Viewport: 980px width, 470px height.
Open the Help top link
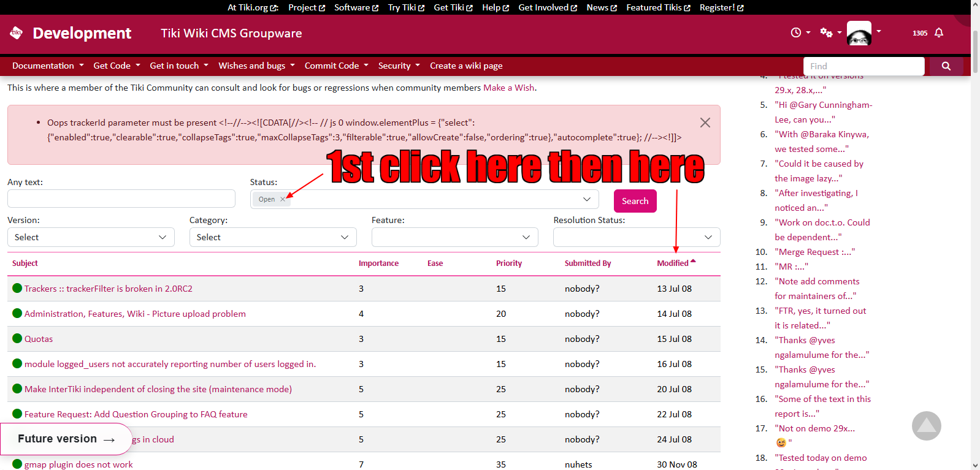click(x=496, y=7)
